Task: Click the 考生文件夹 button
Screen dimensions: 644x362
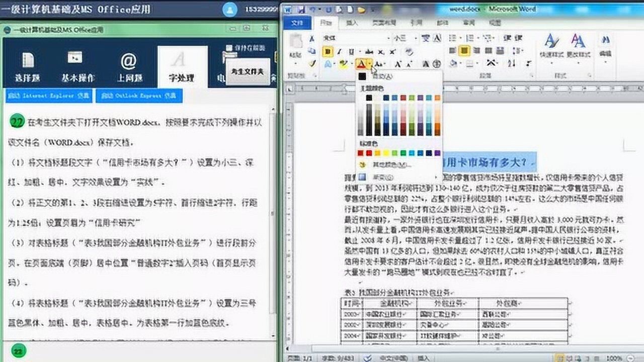Action: (x=248, y=72)
